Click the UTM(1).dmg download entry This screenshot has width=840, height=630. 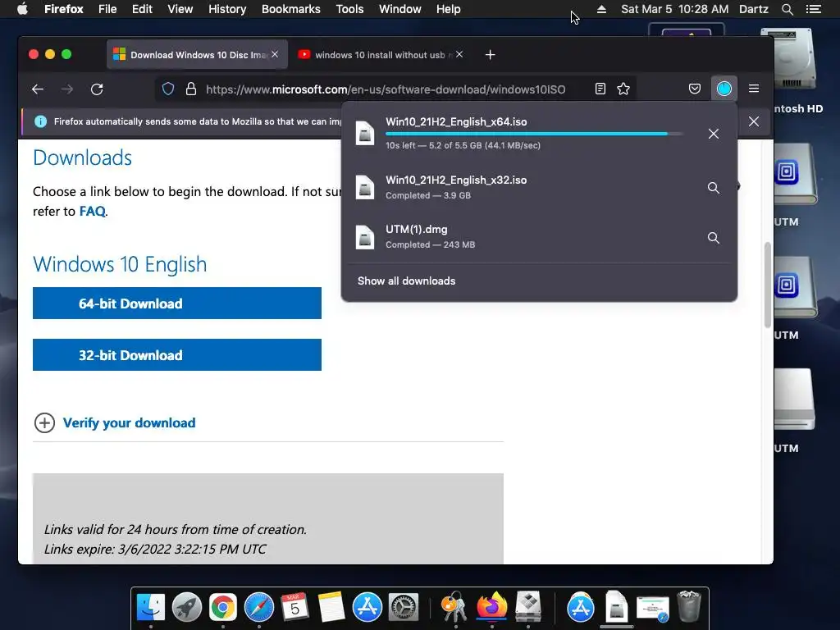click(x=539, y=237)
